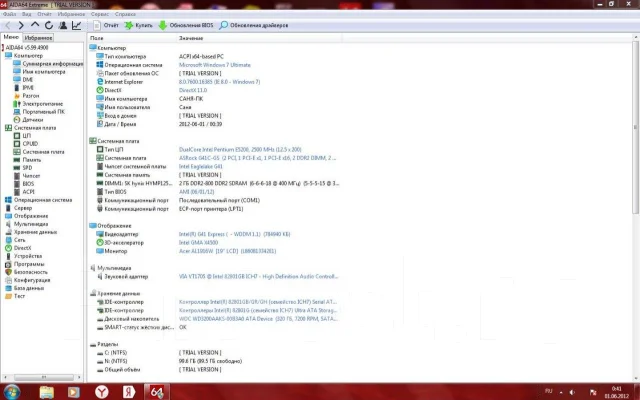Open the Отчёт toolbar button
Viewport: 640px width, 400px height.
106,25
